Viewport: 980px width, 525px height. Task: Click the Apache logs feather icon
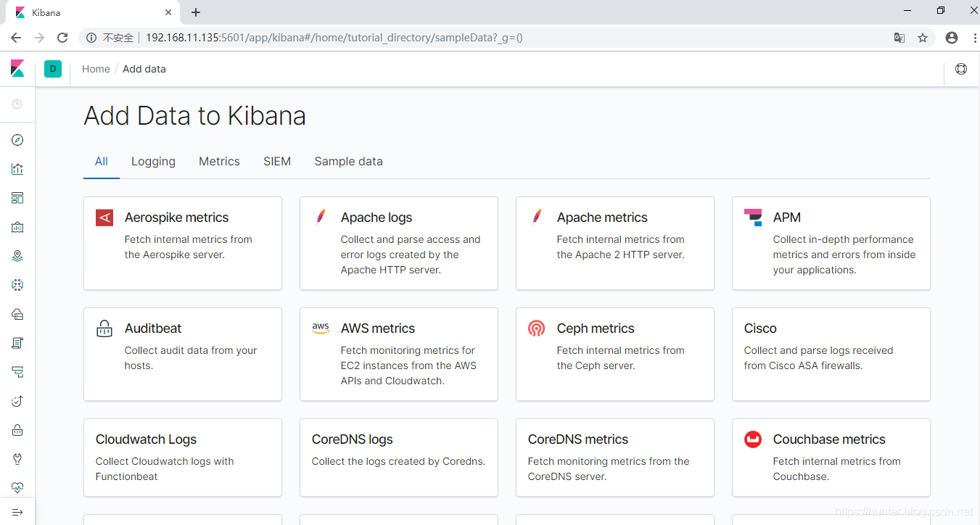(320, 218)
